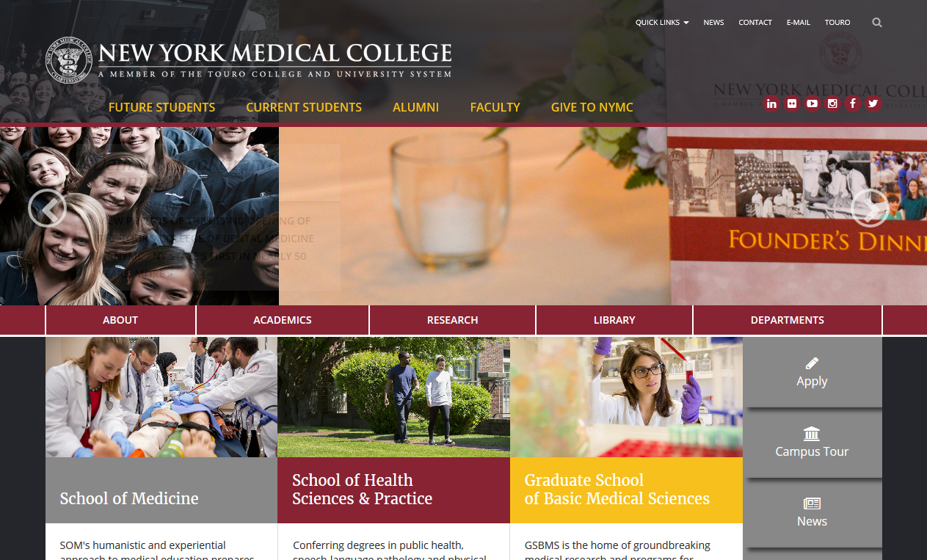The image size is (927, 560).
Task: Select the Library navigation tab
Action: pos(614,320)
